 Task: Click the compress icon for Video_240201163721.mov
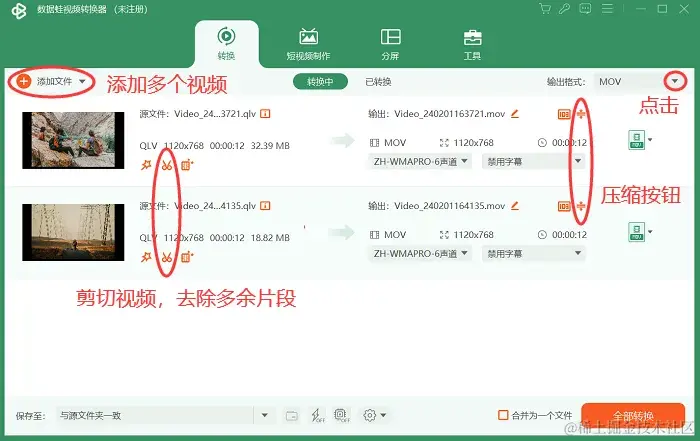tap(581, 114)
